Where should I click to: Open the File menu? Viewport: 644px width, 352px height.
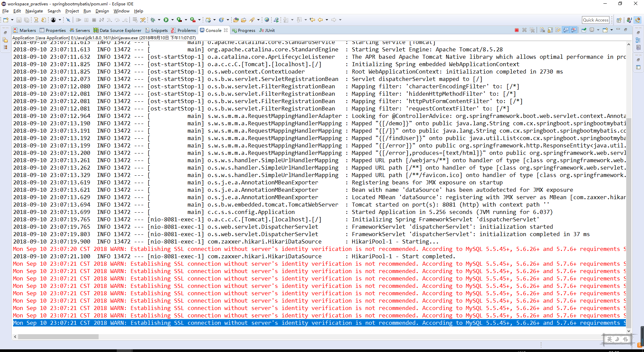[6, 11]
